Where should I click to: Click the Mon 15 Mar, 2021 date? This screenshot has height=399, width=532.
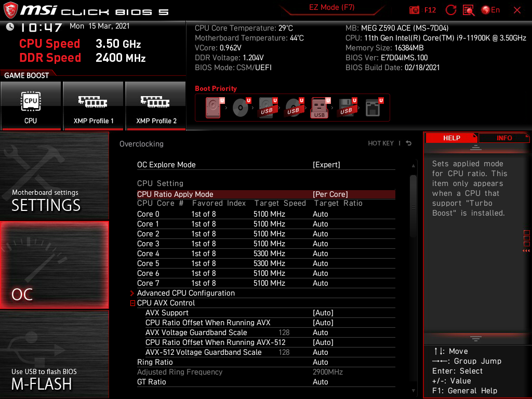(x=100, y=26)
